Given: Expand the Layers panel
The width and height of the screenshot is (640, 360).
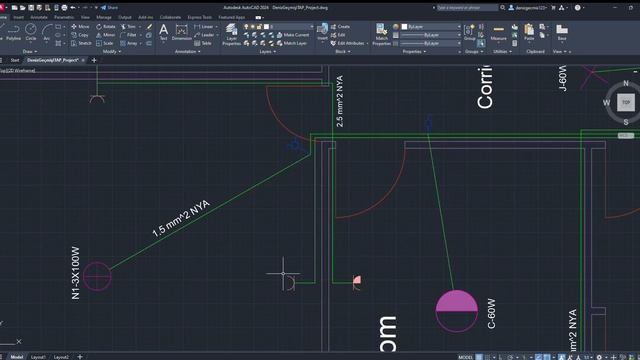Looking at the screenshot, I should point(268,52).
